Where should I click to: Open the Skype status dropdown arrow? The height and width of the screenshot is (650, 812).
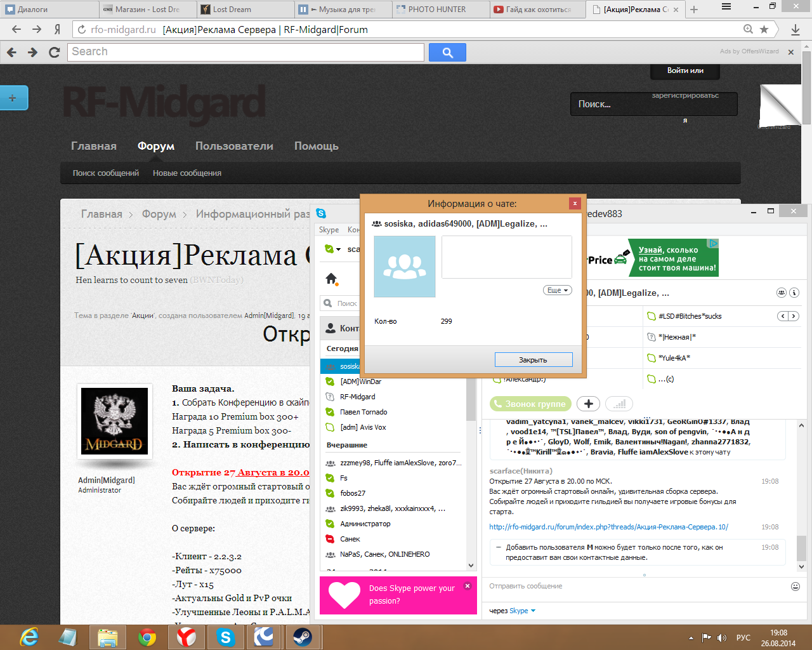339,249
